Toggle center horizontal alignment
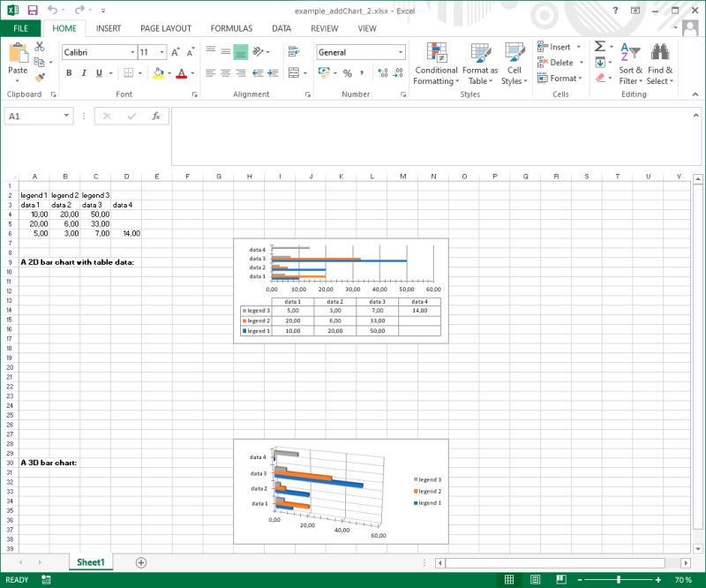The height and width of the screenshot is (588, 706). 226,72
